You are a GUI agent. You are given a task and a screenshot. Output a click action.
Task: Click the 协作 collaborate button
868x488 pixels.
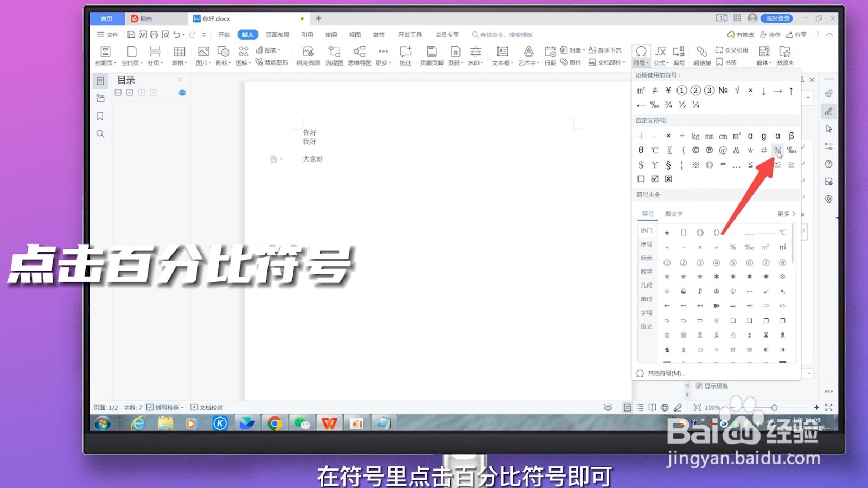pos(770,34)
